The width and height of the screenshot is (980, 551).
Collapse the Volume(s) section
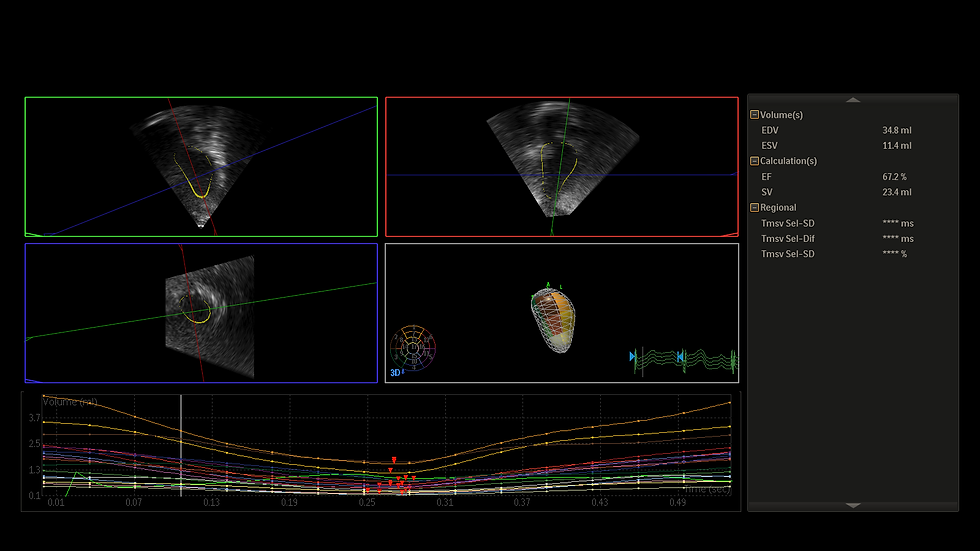[x=754, y=115]
